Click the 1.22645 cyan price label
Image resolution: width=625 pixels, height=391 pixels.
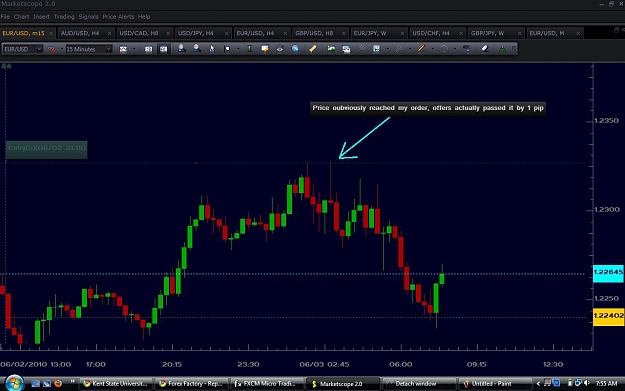click(x=608, y=273)
